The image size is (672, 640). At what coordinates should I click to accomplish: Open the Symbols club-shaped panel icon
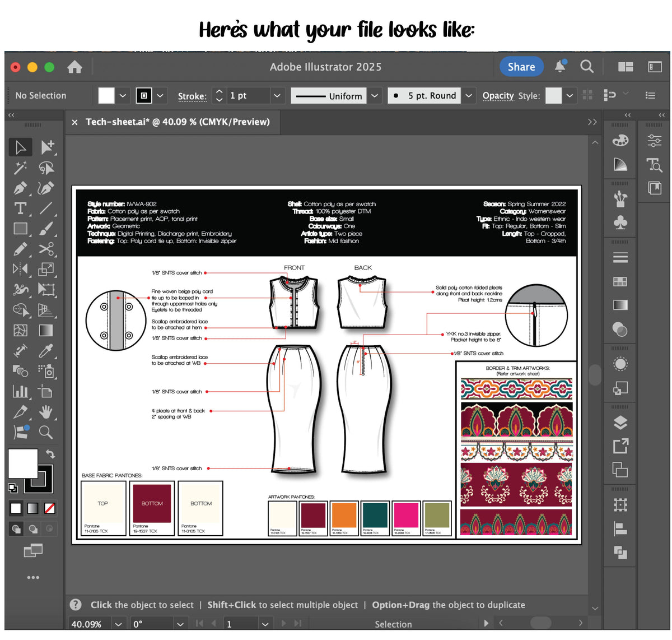[x=620, y=222]
